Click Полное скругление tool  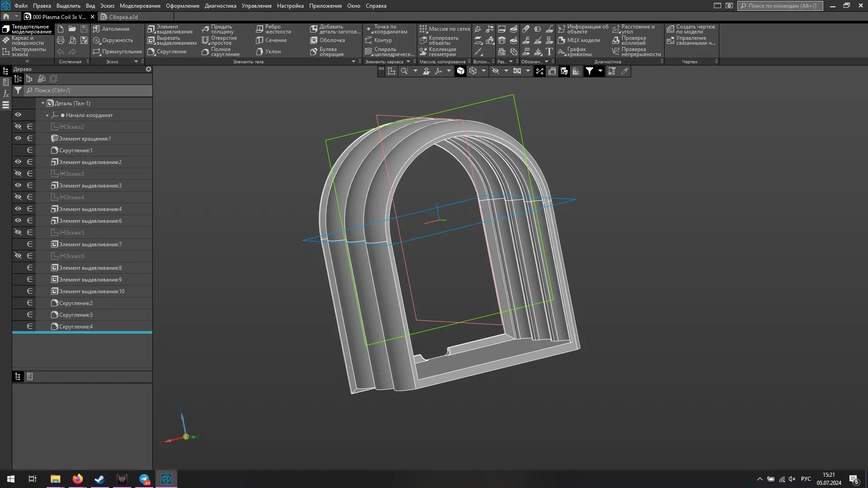tap(221, 52)
